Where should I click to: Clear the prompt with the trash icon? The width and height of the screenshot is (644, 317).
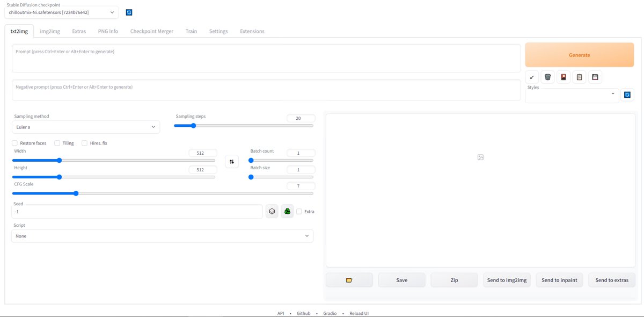[547, 77]
